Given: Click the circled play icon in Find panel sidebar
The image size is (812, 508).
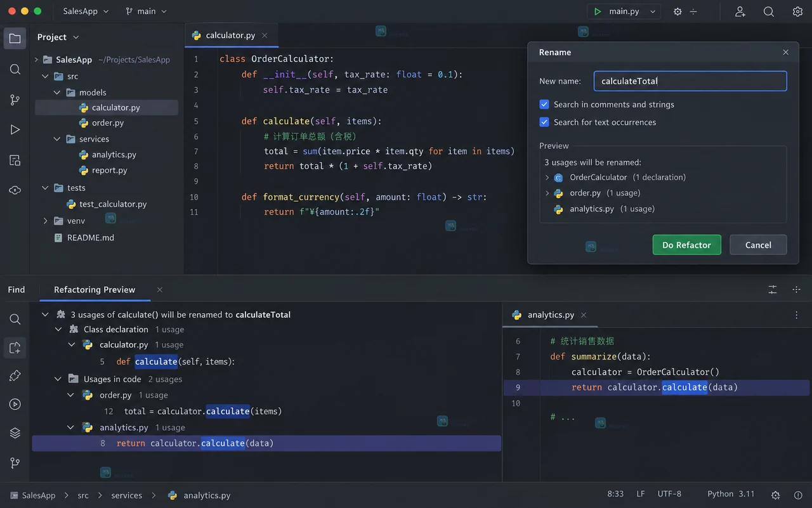Looking at the screenshot, I should (x=15, y=405).
